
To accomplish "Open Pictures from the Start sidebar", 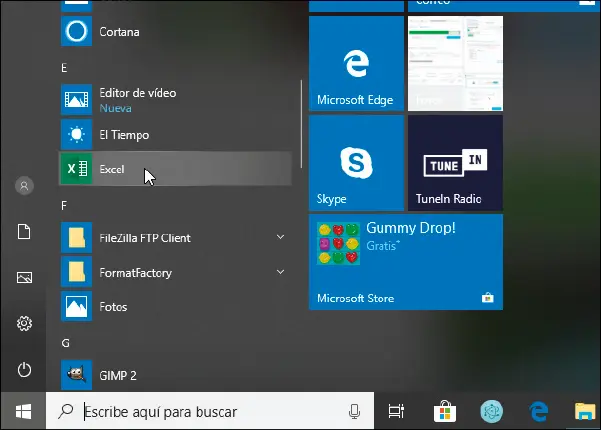I will click(25, 277).
